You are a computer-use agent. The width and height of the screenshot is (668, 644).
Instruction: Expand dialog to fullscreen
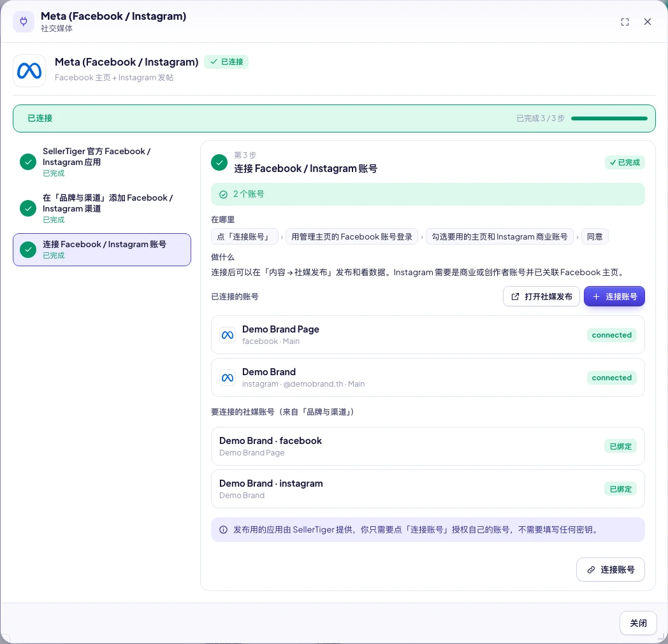625,22
